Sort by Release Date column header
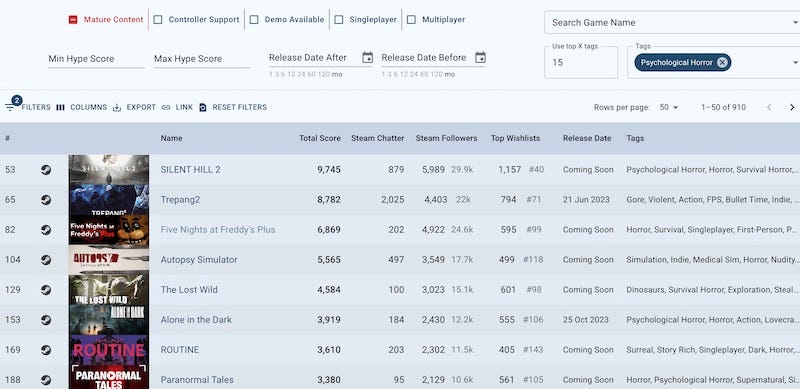The width and height of the screenshot is (800, 389). pyautogui.click(x=587, y=138)
